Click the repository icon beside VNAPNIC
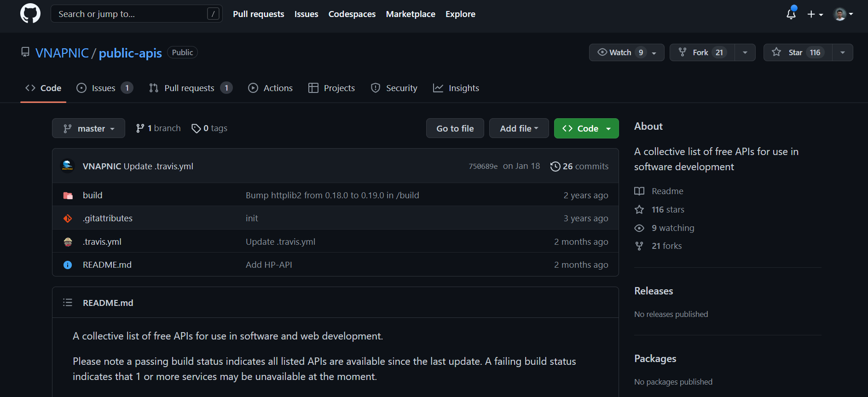868x397 pixels. tap(25, 52)
